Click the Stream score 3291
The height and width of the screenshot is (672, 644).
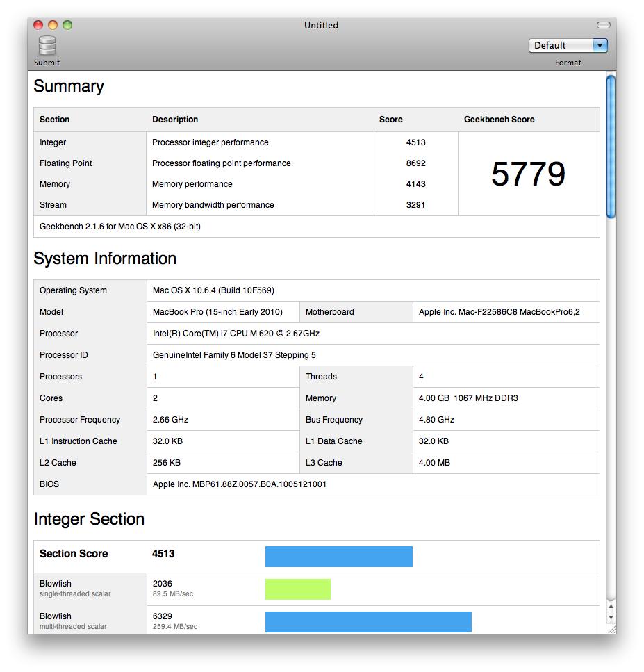pyautogui.click(x=415, y=205)
